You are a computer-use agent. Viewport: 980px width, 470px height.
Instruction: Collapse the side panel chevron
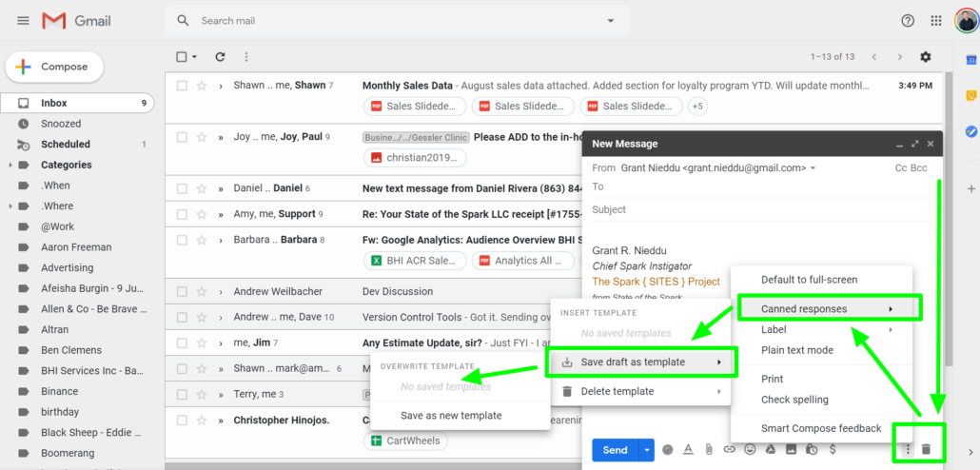(970, 452)
